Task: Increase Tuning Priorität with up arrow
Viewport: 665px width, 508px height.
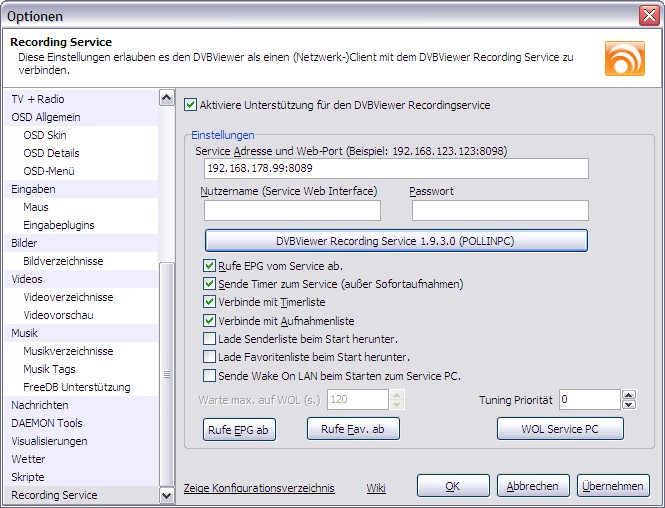Action: point(628,395)
